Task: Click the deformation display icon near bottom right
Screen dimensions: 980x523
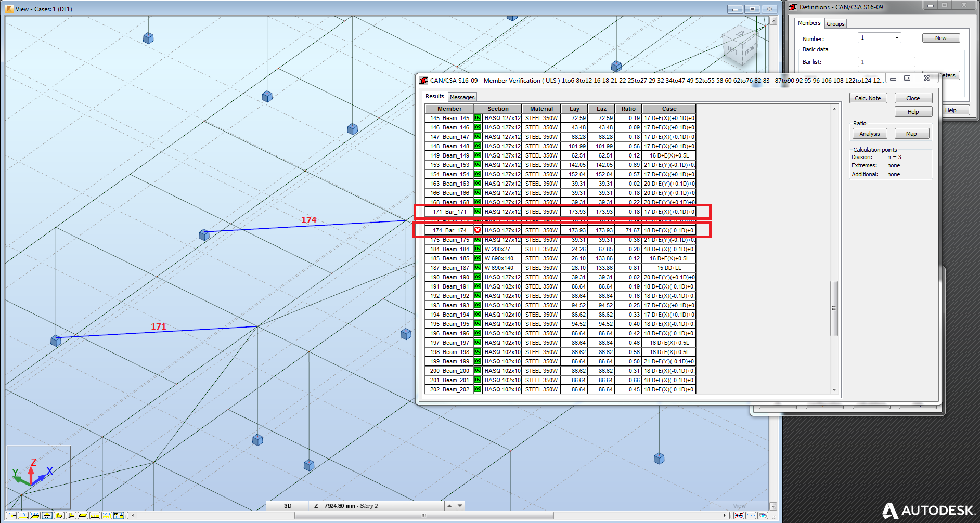Action: pyautogui.click(x=751, y=516)
